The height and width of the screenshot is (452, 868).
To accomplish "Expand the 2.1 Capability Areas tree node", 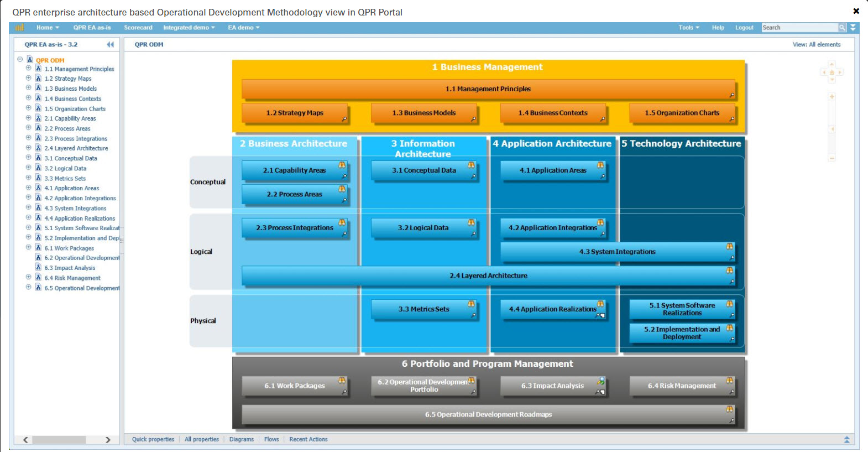I will pos(29,118).
